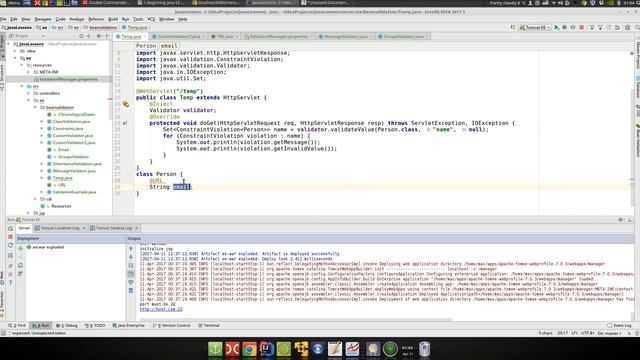This screenshot has height=360, width=640.
Task: Move down one entry in the console output
Action: tap(131, 257)
